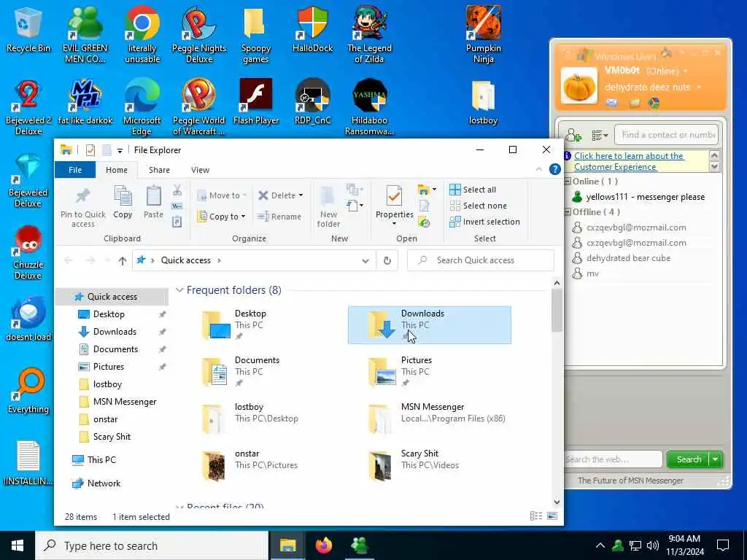Click the Windows Start button
Image resolution: width=747 pixels, height=560 pixels.
pos(18,545)
